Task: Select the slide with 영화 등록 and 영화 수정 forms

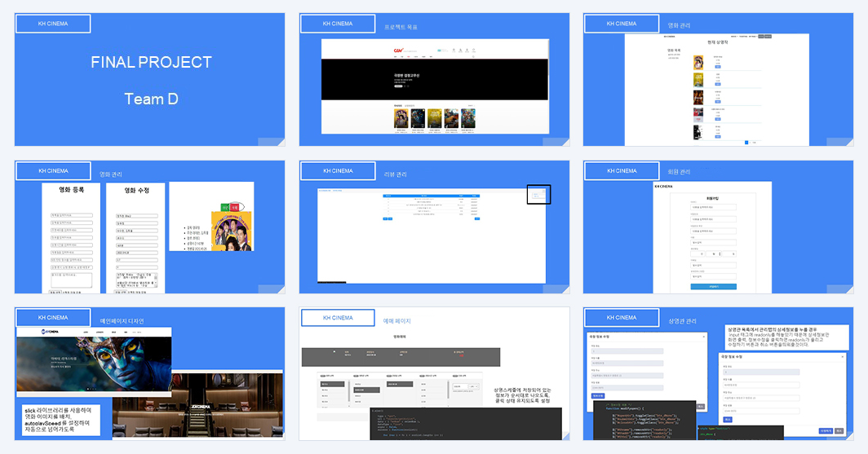Action: (149, 227)
